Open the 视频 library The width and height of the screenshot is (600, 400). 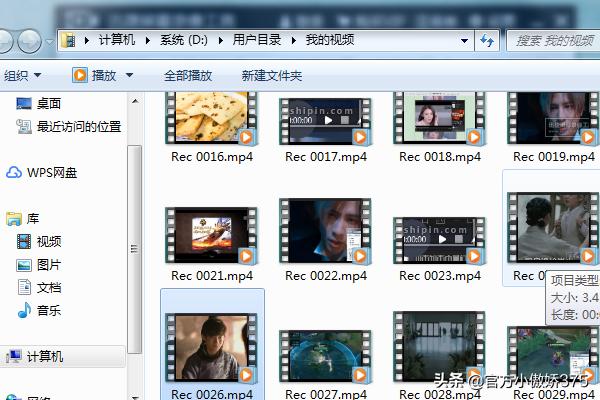tap(49, 241)
